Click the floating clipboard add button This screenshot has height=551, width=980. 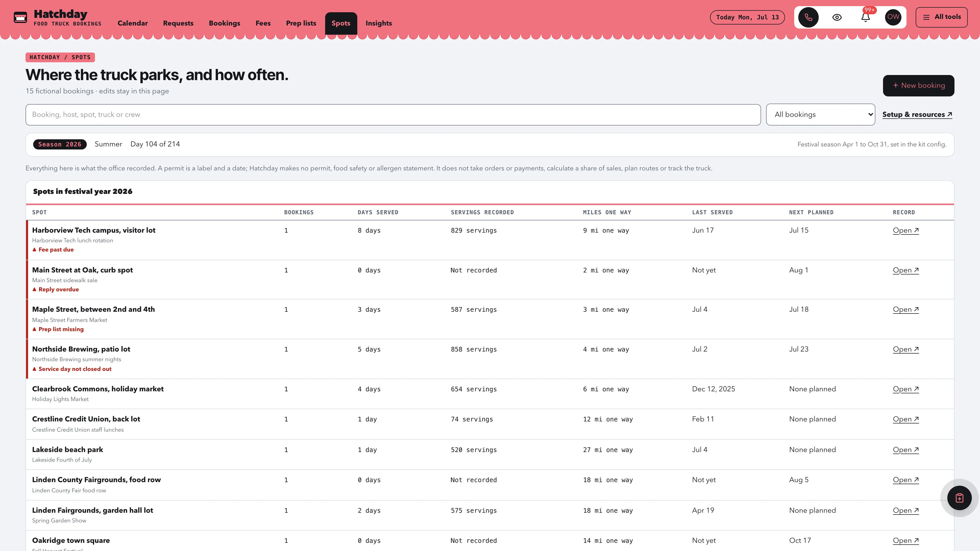pyautogui.click(x=959, y=498)
